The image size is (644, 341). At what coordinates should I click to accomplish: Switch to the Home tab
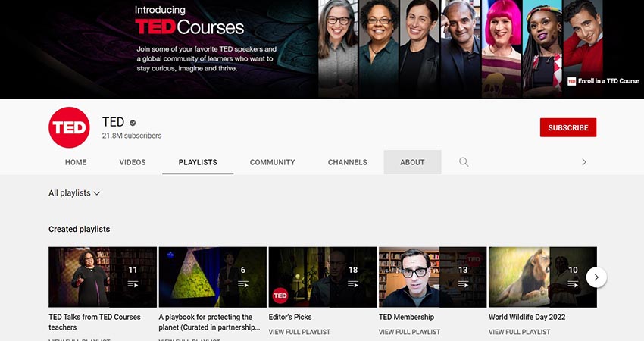(x=76, y=162)
